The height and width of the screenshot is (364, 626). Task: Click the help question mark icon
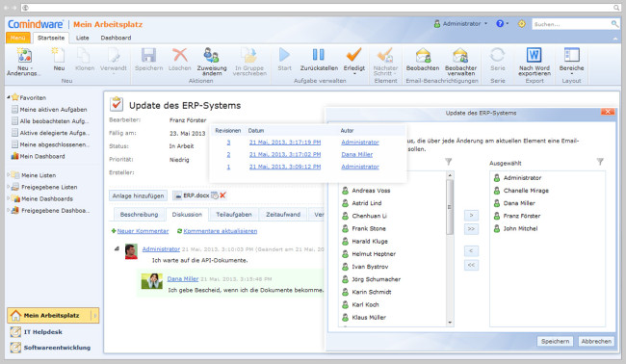pyautogui.click(x=500, y=23)
